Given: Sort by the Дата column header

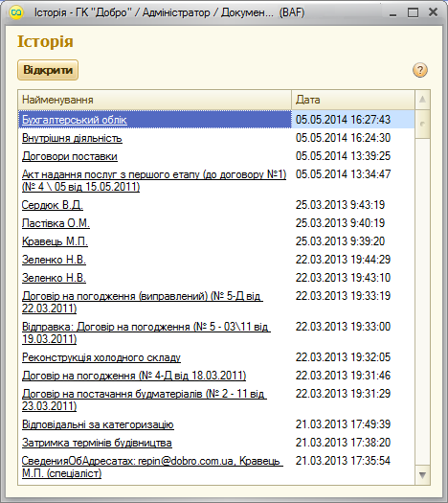Looking at the screenshot, I should [x=353, y=100].
